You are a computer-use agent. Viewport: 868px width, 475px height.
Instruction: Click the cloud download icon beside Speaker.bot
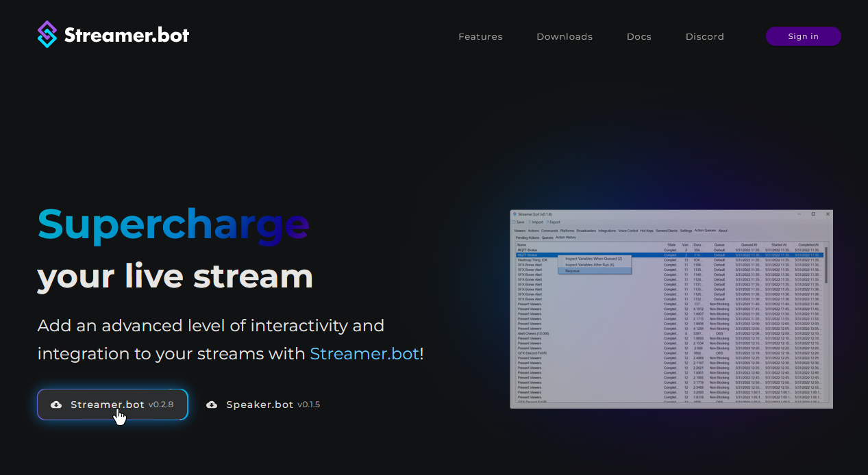pyautogui.click(x=212, y=405)
